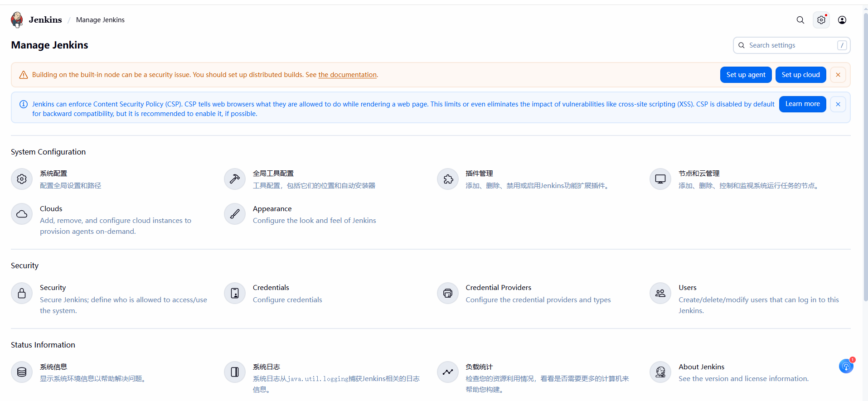Click the 系统信息 database icon
This screenshot has width=868, height=401.
click(x=22, y=372)
